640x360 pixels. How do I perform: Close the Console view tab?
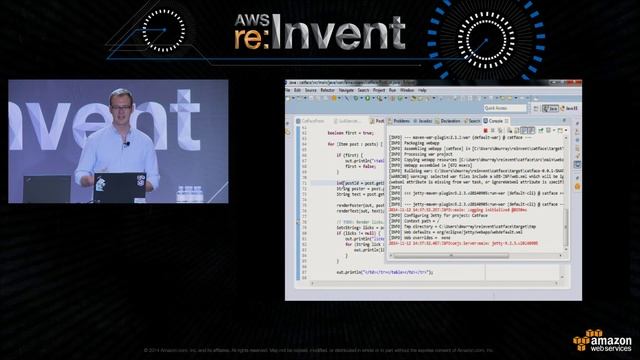tap(507, 121)
